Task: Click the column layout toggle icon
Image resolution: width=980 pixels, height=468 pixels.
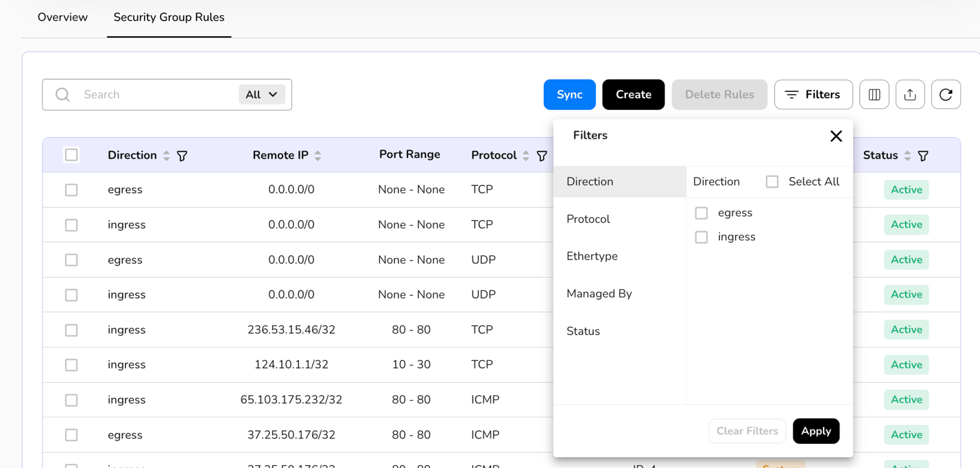Action: point(874,95)
